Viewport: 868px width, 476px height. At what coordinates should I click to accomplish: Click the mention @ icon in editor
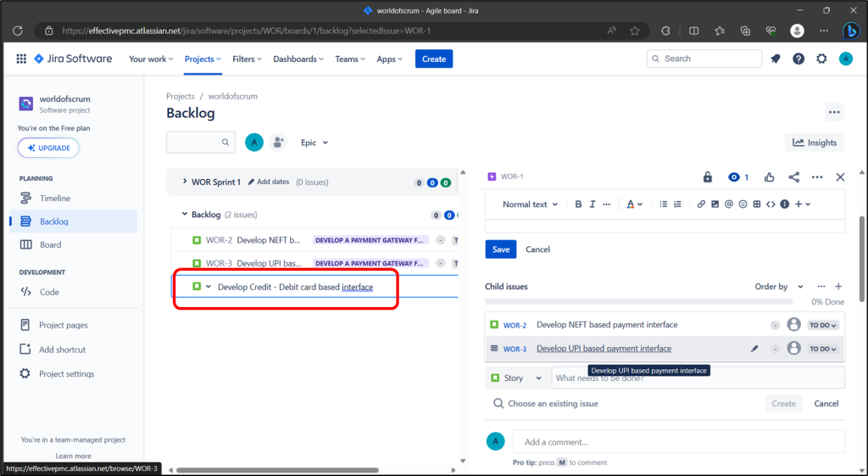point(728,204)
